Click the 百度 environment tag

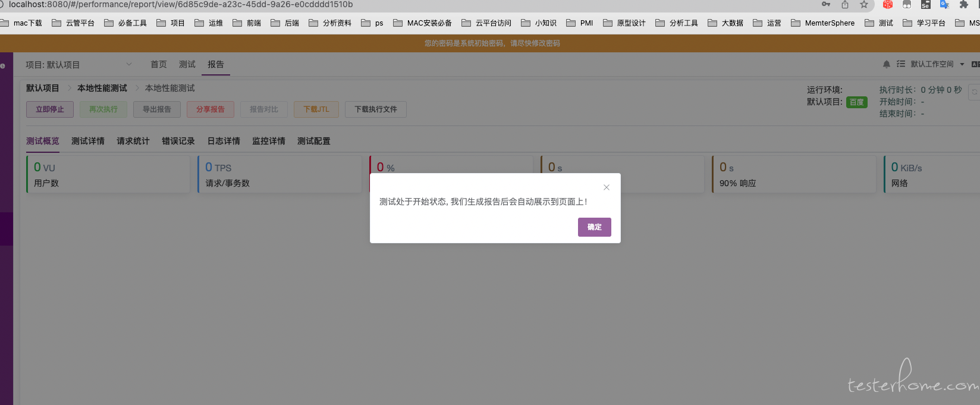857,102
